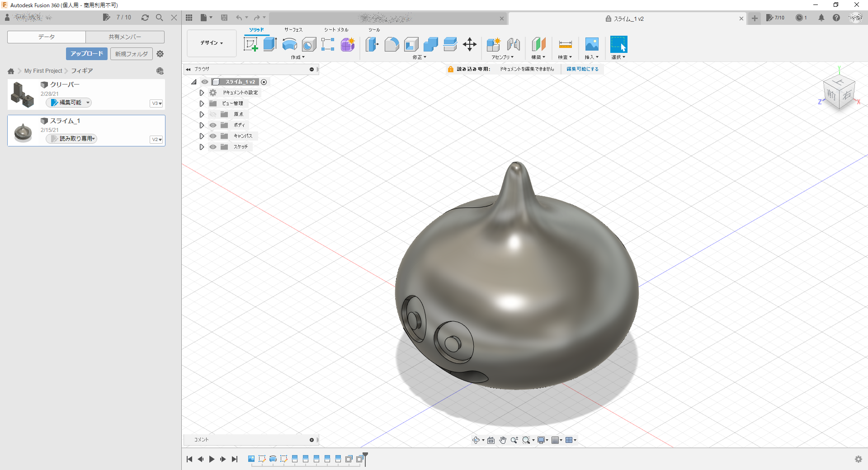Toggle visibility of スライム_1 v2 component

point(205,82)
